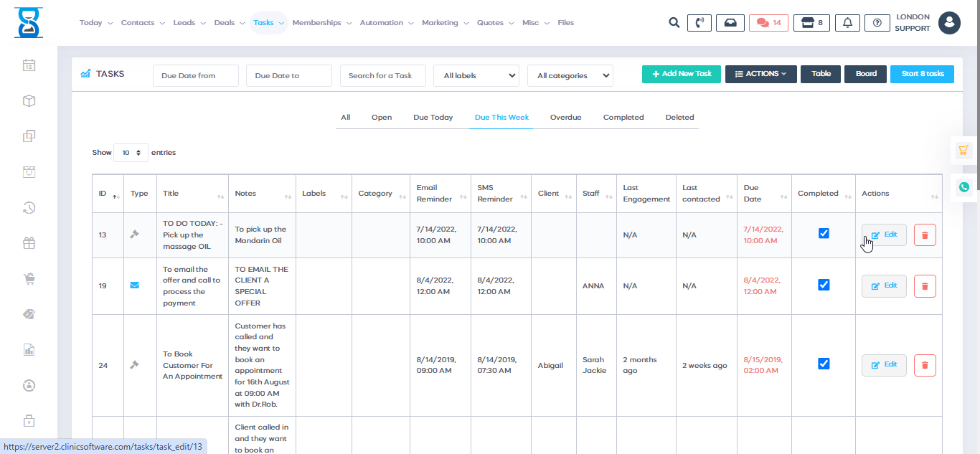Click the Search for a Task field
Viewport: 980px width, 454px height.
point(382,75)
